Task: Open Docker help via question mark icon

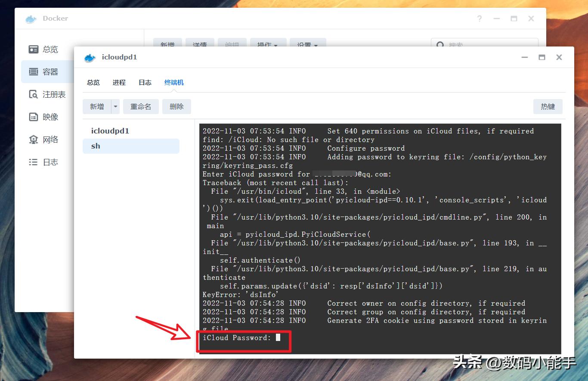Action: [x=479, y=19]
